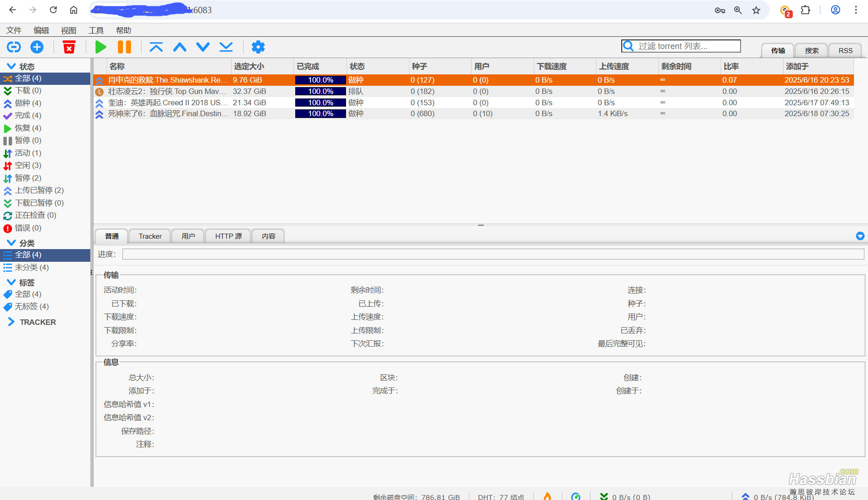Open the 普通 details tab
This screenshot has width=868, height=500.
(112, 236)
